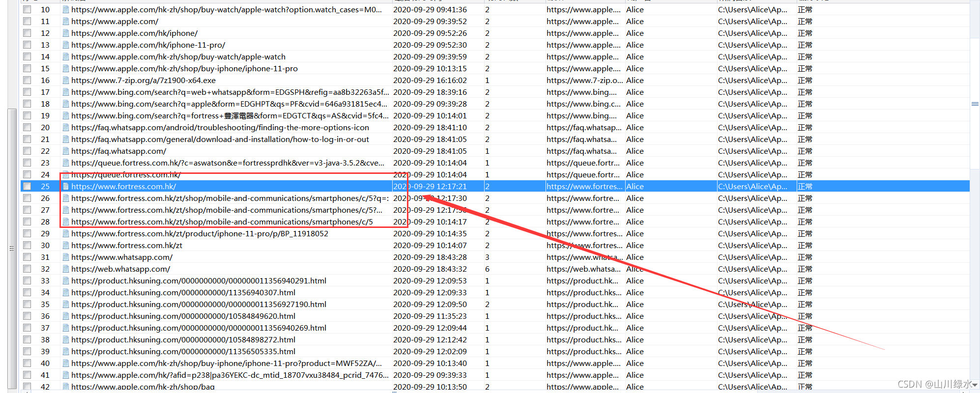Screen dimensions: 980x393
Task: Click page icon of 7z1900-x64.exe row
Action: (65, 80)
